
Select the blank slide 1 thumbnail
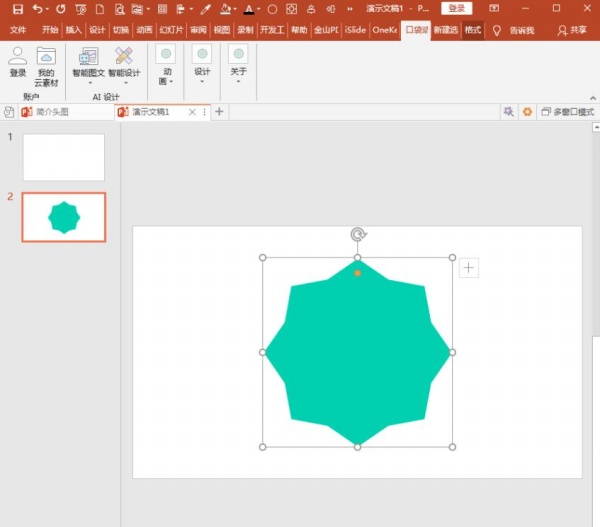click(x=63, y=157)
